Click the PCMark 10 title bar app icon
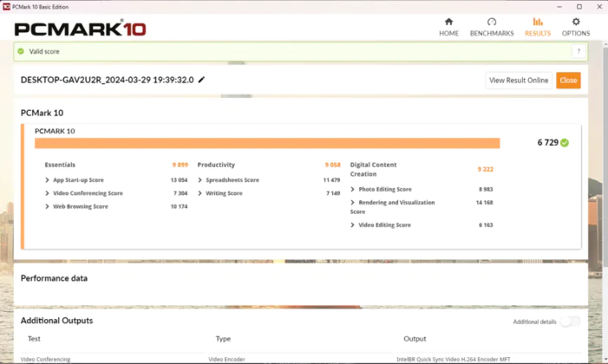Screen dimensions: 608x364 [x=6, y=7]
